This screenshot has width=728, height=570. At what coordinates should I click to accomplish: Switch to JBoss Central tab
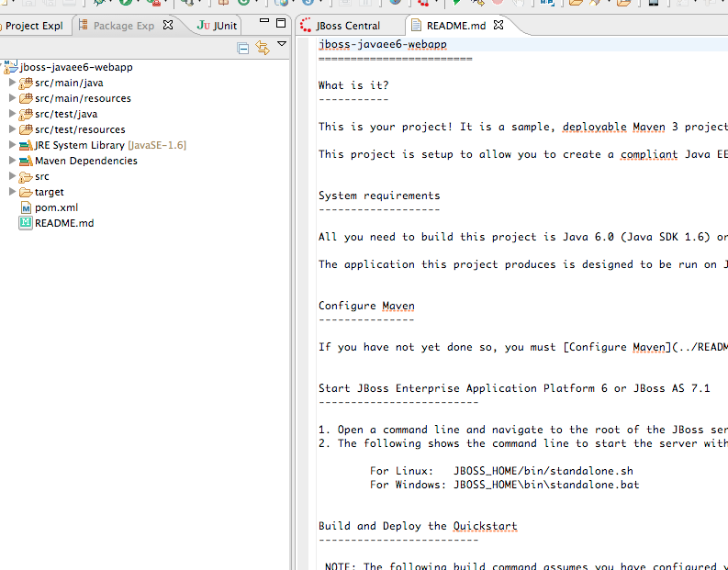340,26
